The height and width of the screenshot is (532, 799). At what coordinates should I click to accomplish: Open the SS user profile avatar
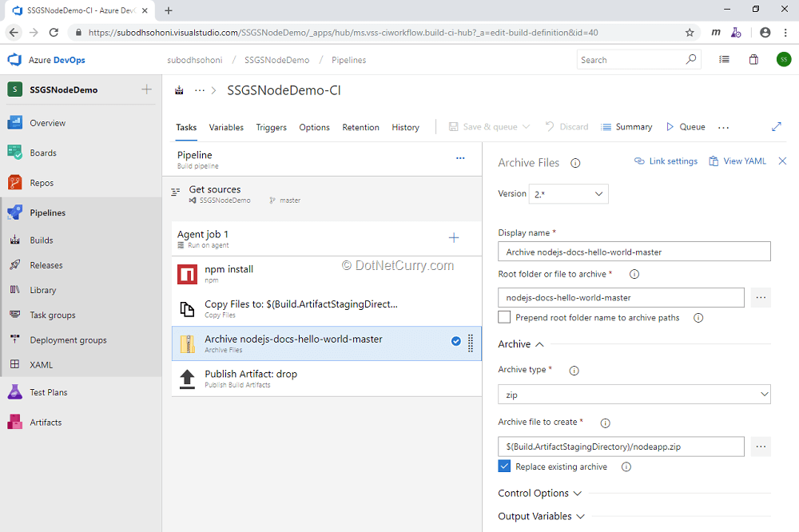coord(784,60)
